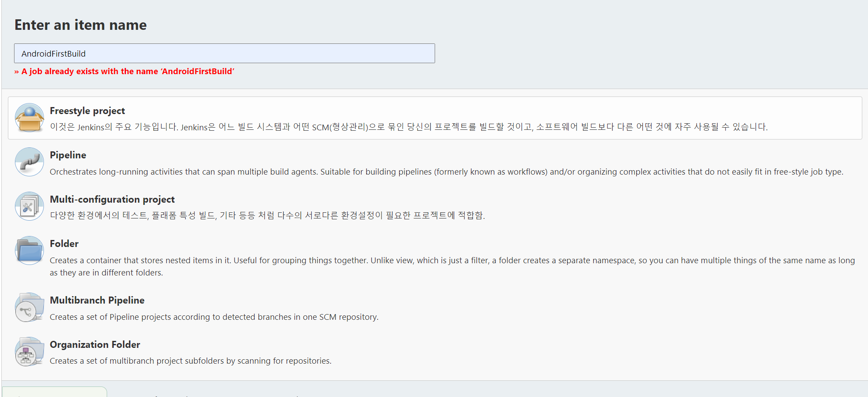The width and height of the screenshot is (868, 397).
Task: Click the Organization Folder hierarchy icon
Action: pos(29,351)
